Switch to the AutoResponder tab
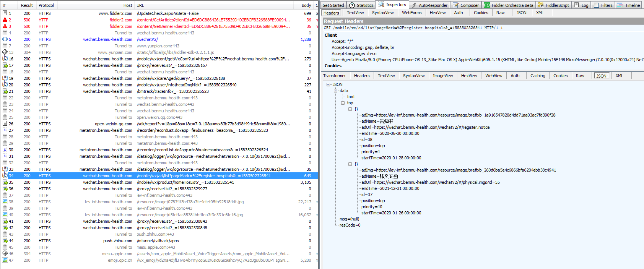Viewport: 644px width, 269px height. click(x=429, y=5)
